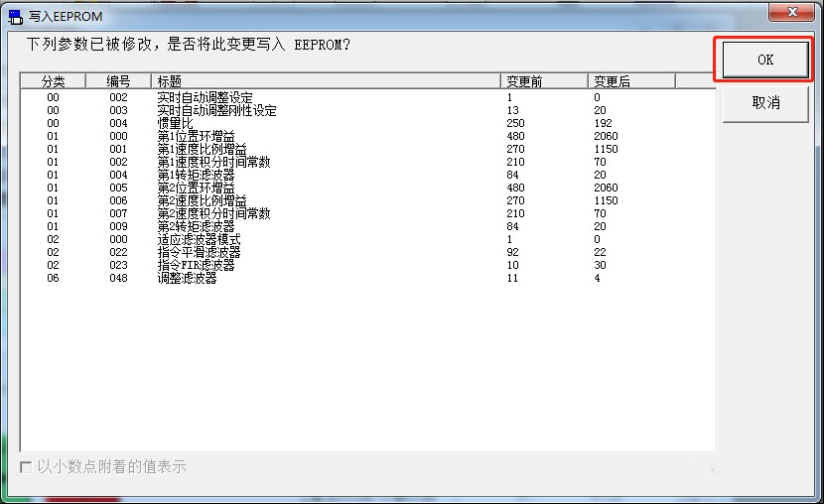The width and height of the screenshot is (824, 504).
Task: Click 变更后 value 30 for 指令FIR滤波器
Action: pyautogui.click(x=600, y=265)
